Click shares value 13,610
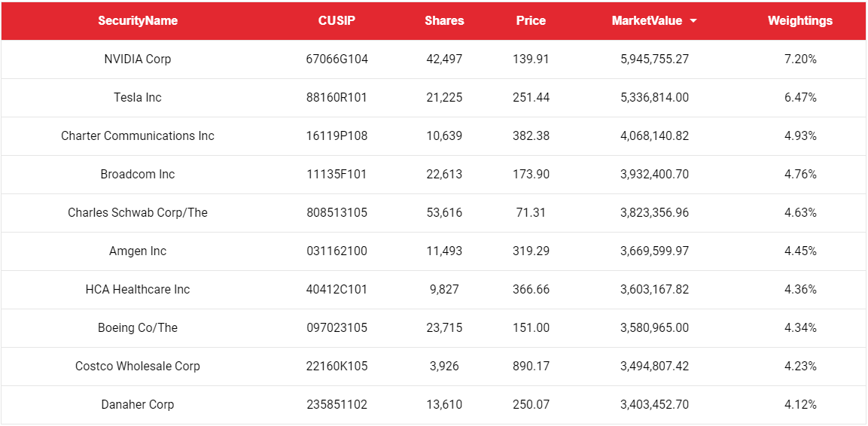The height and width of the screenshot is (426, 868). point(444,404)
